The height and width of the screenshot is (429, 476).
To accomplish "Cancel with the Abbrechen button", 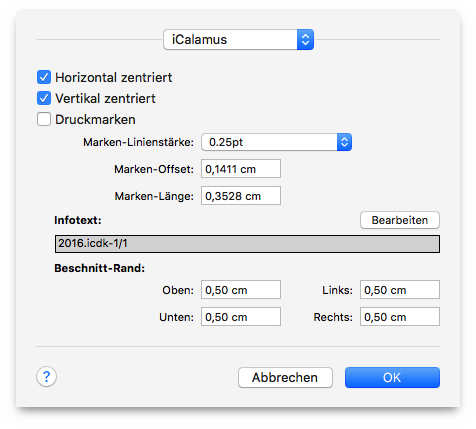I will click(x=285, y=378).
